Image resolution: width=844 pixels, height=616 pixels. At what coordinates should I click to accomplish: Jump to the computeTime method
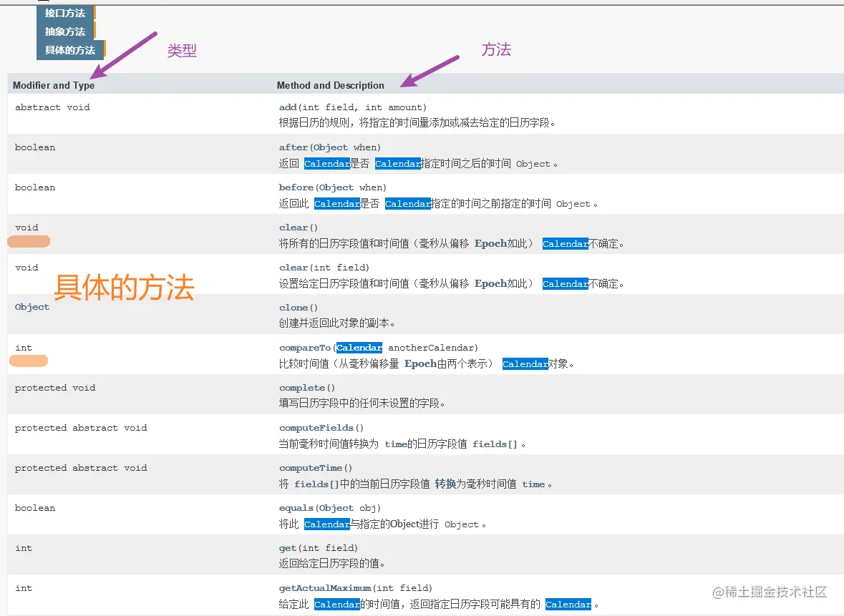311,468
